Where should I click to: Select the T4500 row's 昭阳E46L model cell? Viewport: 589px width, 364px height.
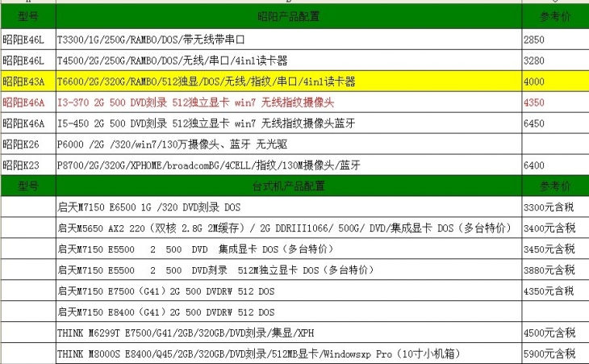[28, 61]
